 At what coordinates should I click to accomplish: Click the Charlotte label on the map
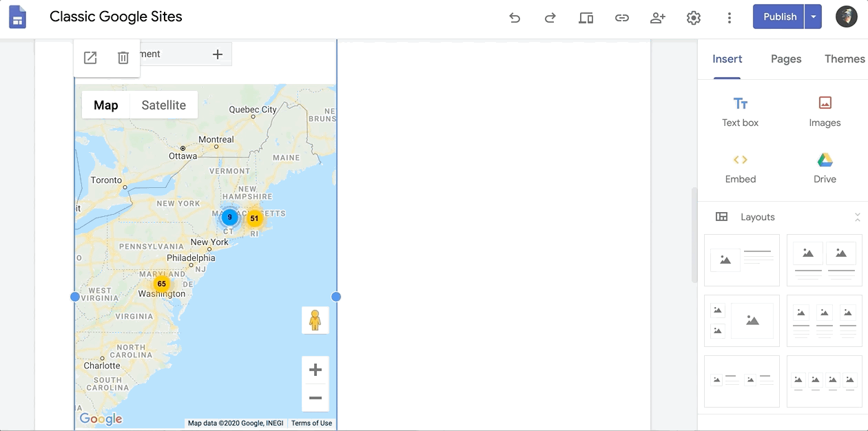102,366
